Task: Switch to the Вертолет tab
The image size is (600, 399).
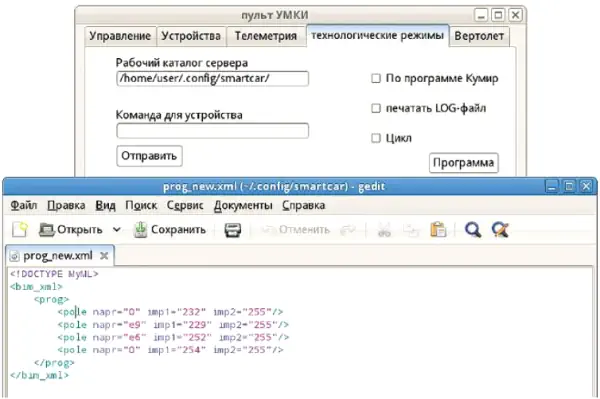Action: [x=479, y=36]
